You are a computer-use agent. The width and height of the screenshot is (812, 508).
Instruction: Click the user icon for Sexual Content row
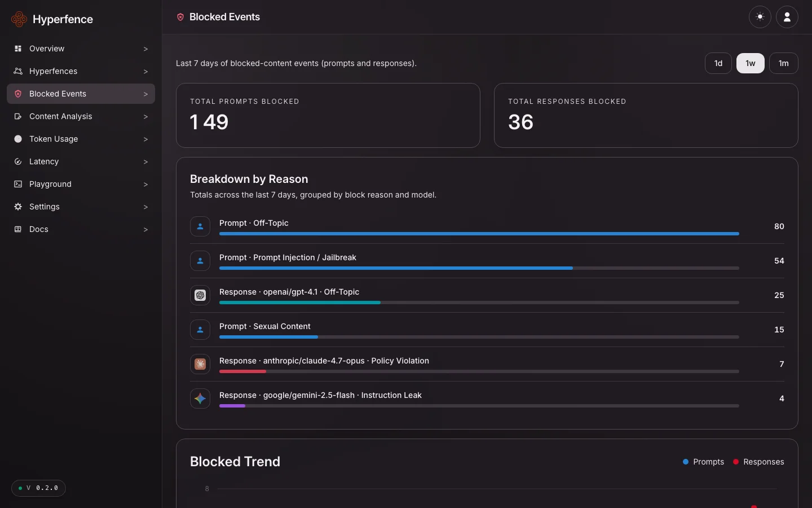pos(200,330)
